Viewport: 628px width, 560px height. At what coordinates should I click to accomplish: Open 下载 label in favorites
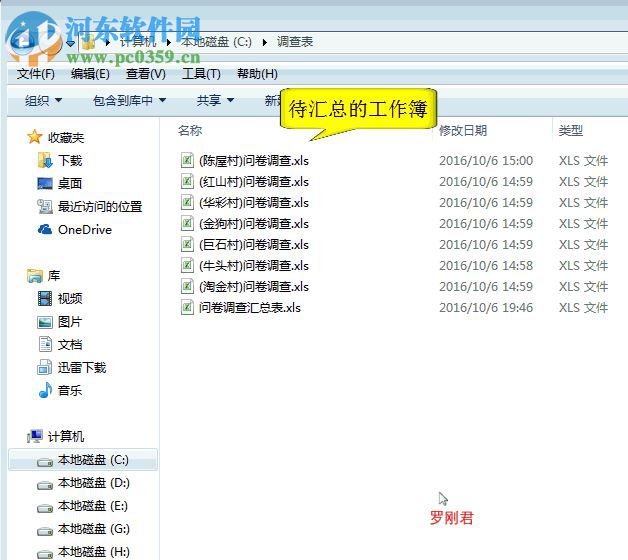point(70,161)
